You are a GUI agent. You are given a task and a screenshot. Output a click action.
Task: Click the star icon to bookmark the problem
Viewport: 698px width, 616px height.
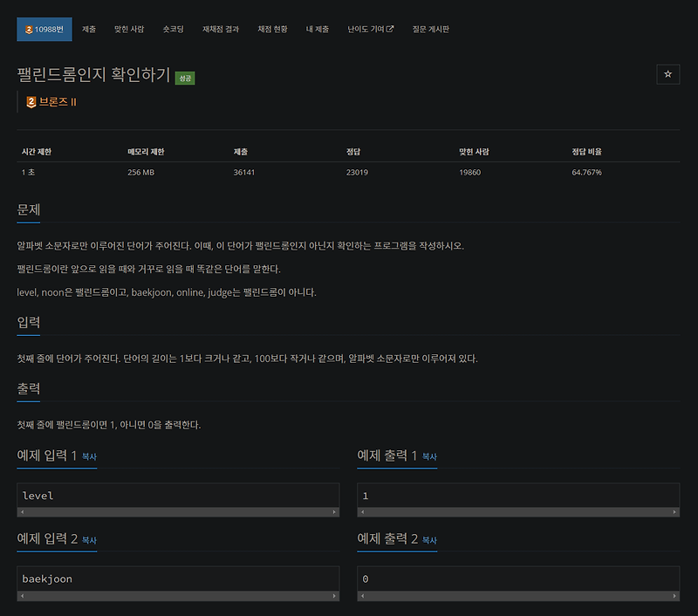[668, 74]
